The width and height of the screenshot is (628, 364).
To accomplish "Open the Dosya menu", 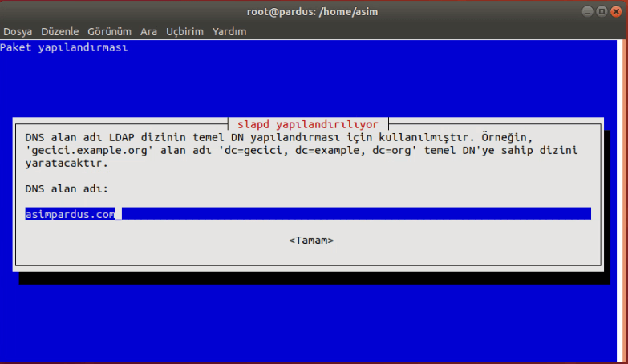I will click(x=18, y=31).
